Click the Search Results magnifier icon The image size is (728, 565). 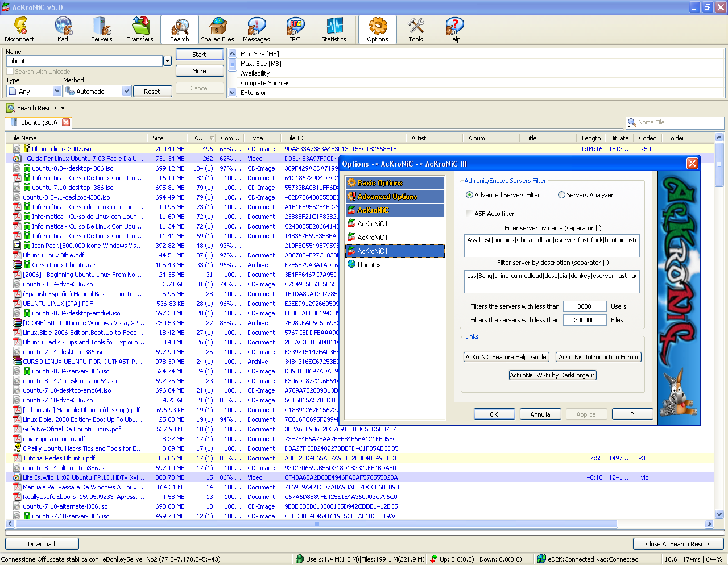pos(10,108)
